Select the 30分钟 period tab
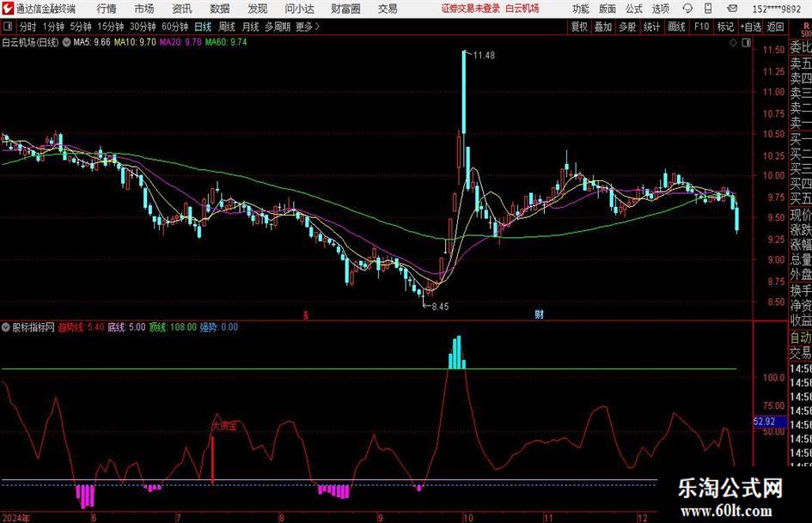Screen dimensions: 812x523 [143, 27]
